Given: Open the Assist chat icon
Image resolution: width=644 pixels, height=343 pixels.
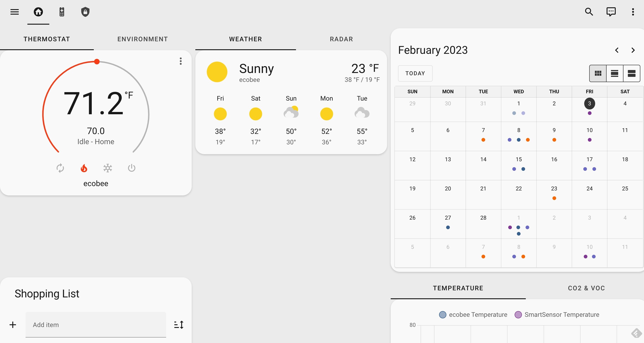Looking at the screenshot, I should [x=611, y=12].
